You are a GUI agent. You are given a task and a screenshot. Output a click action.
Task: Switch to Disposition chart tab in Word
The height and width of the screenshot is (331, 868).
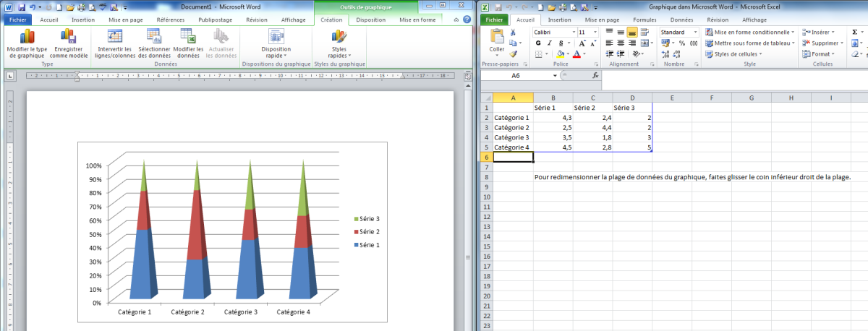pyautogui.click(x=371, y=20)
